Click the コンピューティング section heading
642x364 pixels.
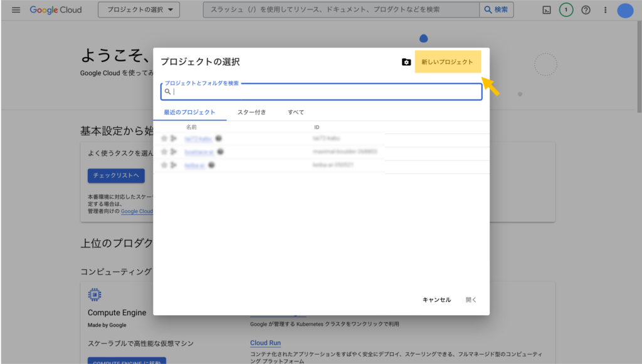[x=116, y=271]
